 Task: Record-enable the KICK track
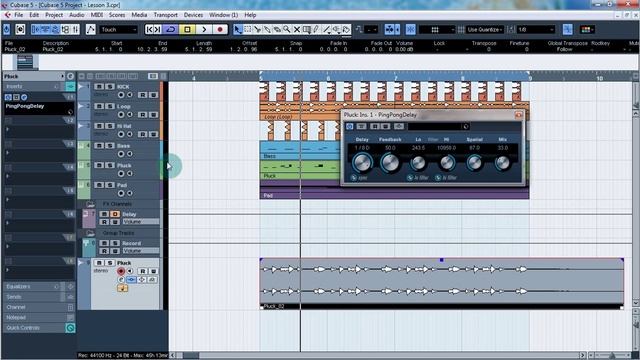click(x=121, y=95)
